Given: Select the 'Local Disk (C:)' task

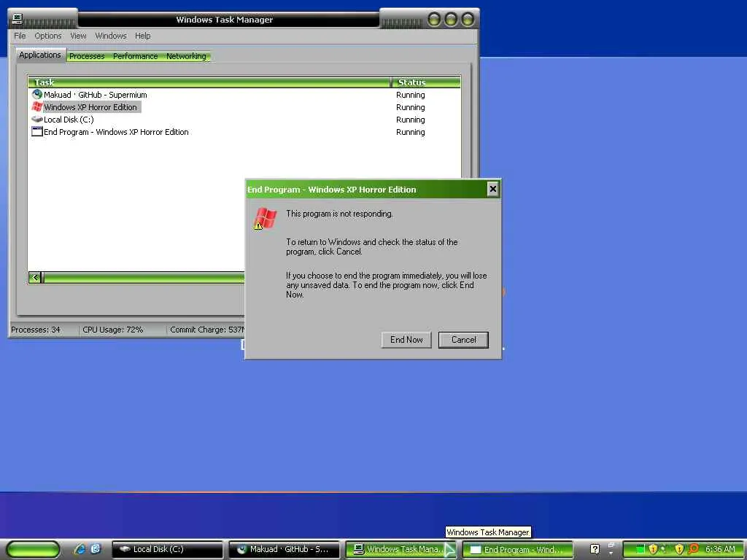Looking at the screenshot, I should click(x=69, y=120).
